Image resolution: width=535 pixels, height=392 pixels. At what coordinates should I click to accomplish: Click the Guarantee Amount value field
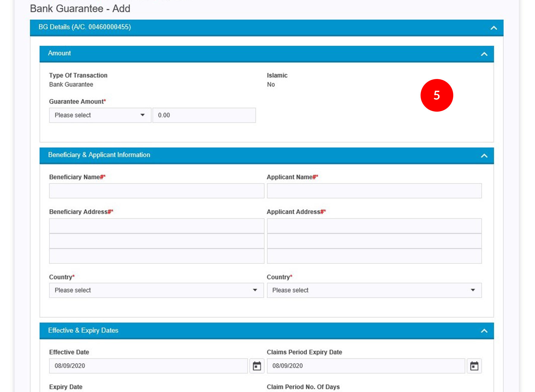click(x=204, y=115)
